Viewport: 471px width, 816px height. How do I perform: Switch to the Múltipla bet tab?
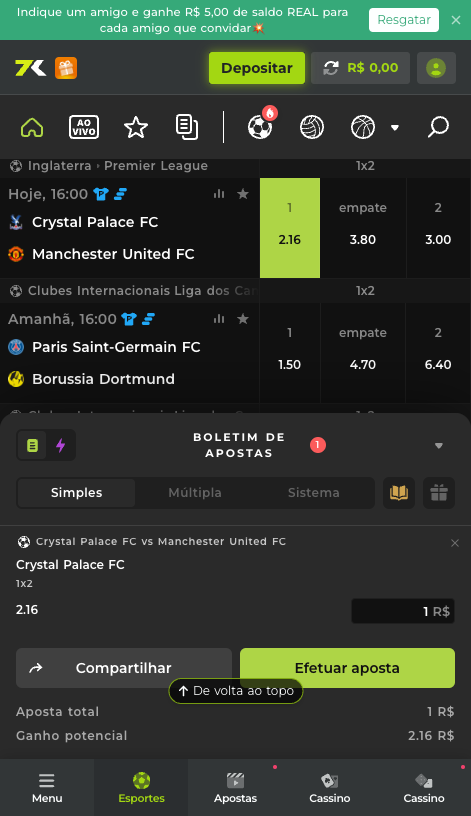click(195, 493)
